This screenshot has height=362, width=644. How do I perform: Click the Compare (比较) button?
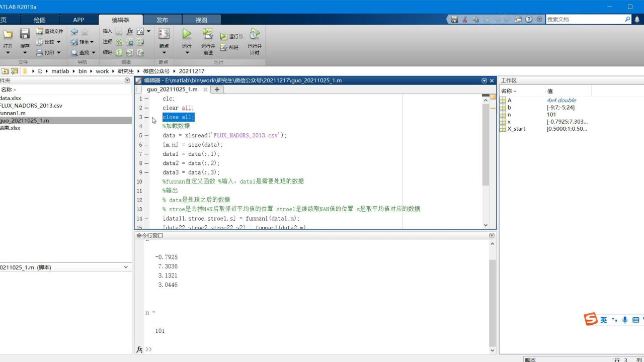pyautogui.click(x=48, y=42)
